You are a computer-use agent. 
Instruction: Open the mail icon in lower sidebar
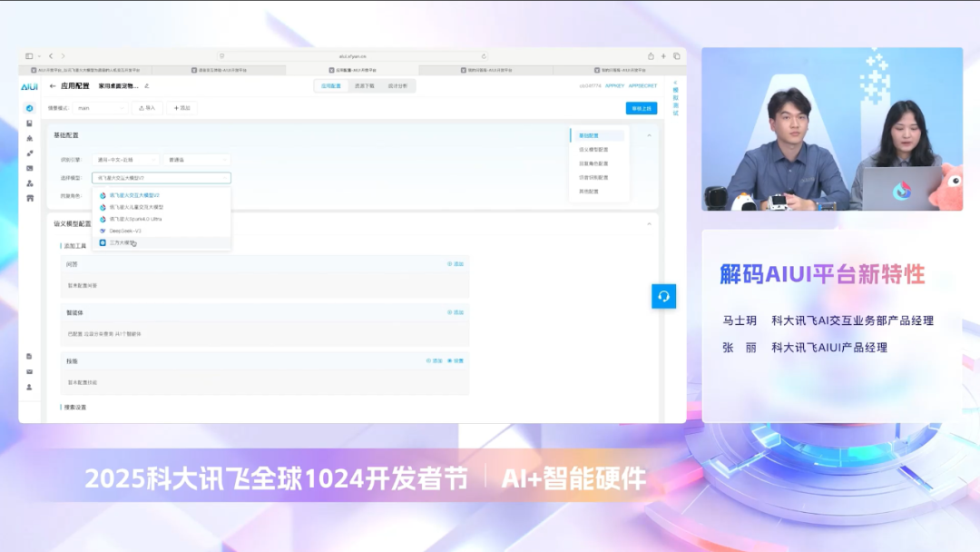pos(29,372)
